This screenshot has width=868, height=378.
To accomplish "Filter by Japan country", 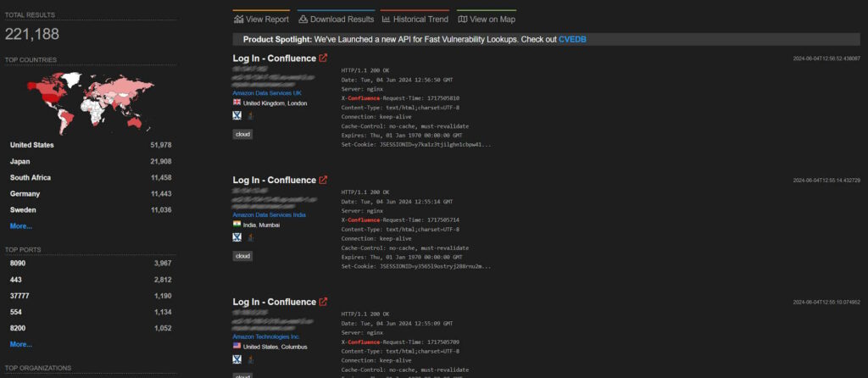I will tap(20, 162).
